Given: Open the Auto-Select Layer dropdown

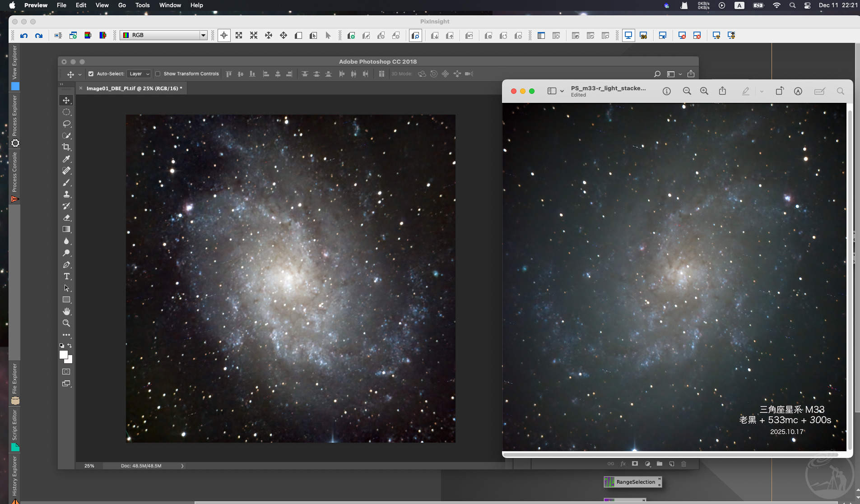Looking at the screenshot, I should 139,74.
